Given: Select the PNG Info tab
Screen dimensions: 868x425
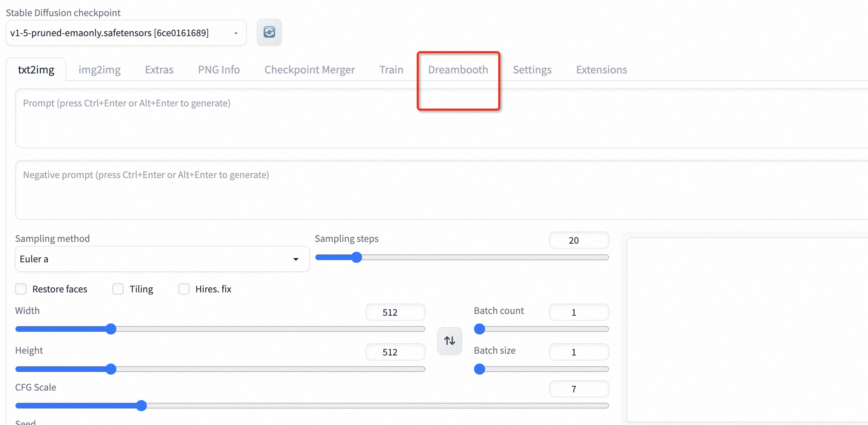Looking at the screenshot, I should pyautogui.click(x=219, y=70).
